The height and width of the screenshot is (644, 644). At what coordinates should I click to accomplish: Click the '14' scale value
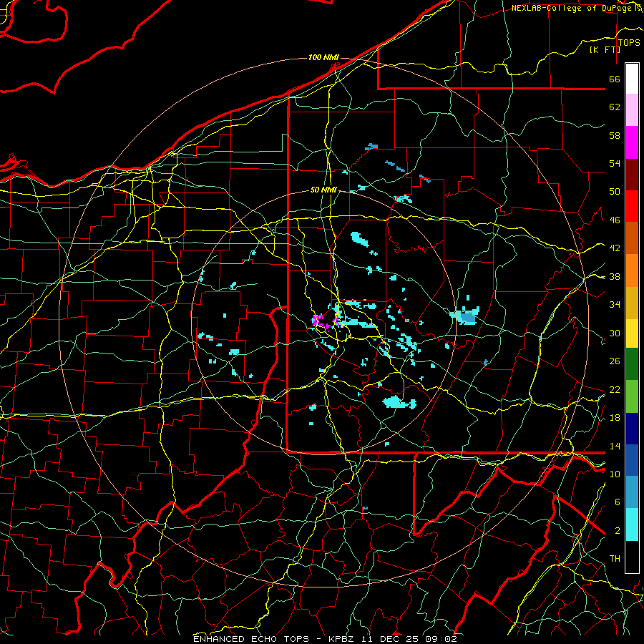[615, 446]
